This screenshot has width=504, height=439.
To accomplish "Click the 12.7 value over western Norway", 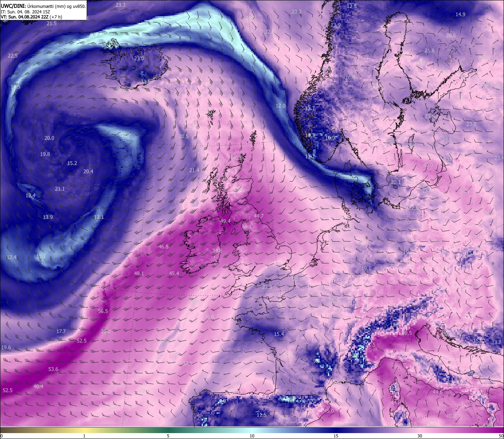I will pos(310,109).
